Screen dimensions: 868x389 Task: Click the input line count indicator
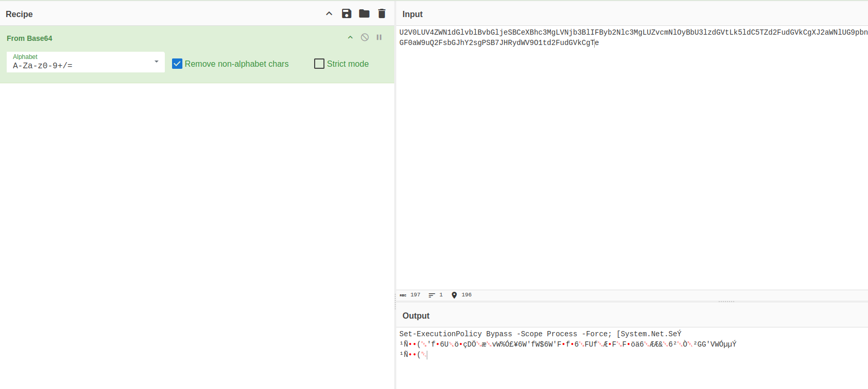pyautogui.click(x=436, y=295)
